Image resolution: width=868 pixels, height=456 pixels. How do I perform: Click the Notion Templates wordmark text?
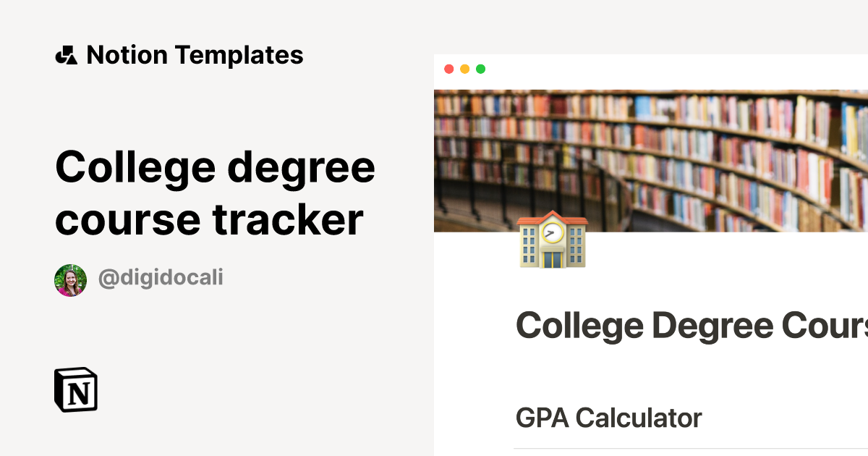point(195,54)
